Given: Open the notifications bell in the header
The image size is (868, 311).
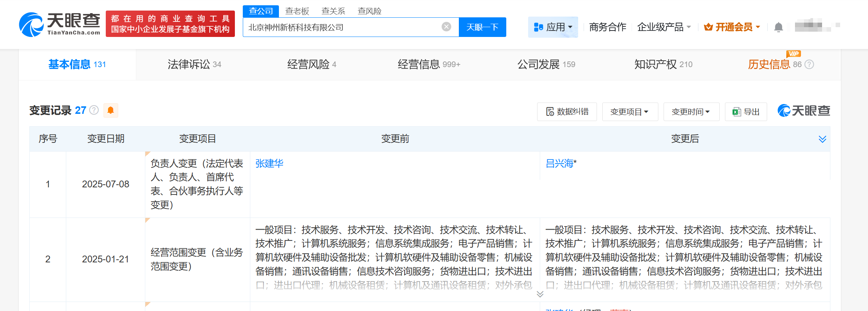Looking at the screenshot, I should coord(778,27).
